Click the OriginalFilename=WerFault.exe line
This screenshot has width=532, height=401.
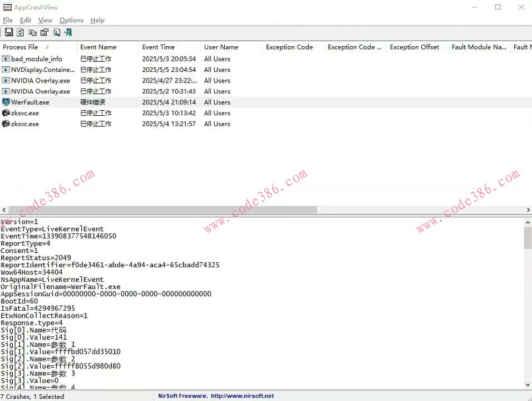click(x=61, y=287)
